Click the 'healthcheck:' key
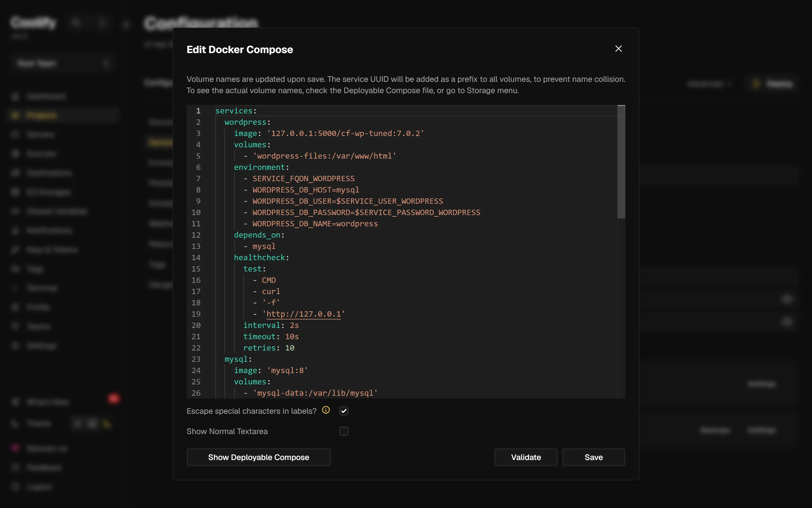 [261, 258]
